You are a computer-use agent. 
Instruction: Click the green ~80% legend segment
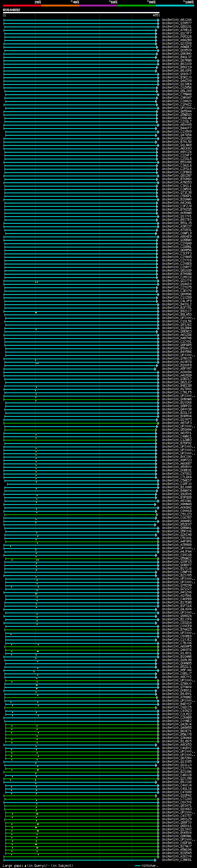137,6
